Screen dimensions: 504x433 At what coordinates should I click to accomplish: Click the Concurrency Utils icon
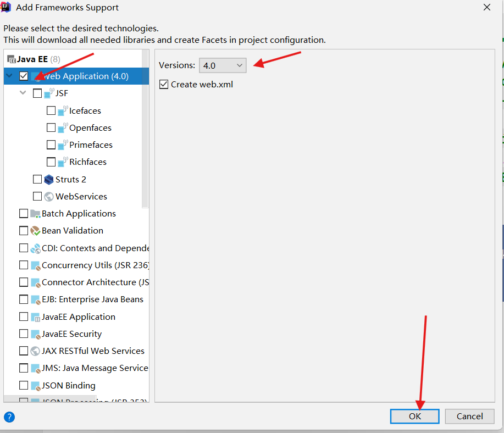[35, 265]
